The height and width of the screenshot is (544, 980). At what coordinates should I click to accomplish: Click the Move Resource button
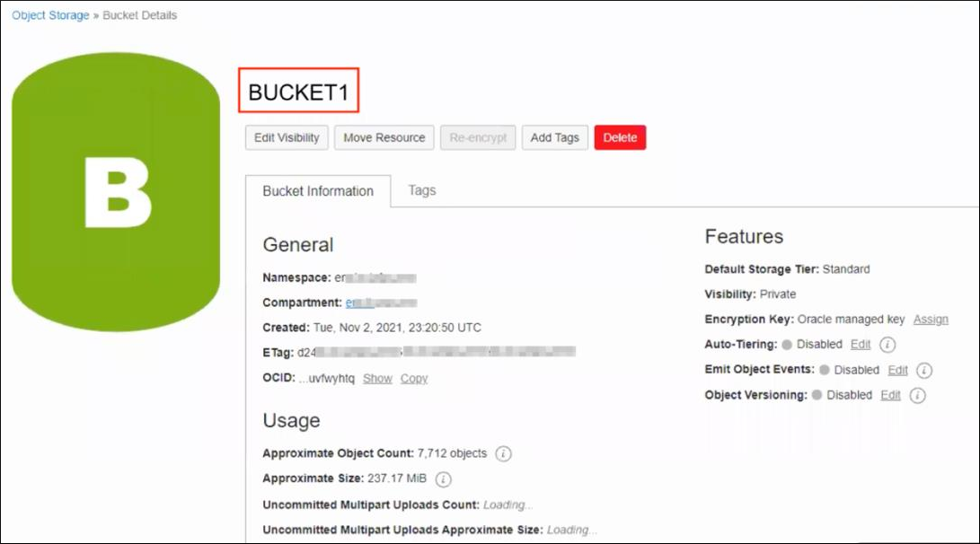tap(384, 137)
